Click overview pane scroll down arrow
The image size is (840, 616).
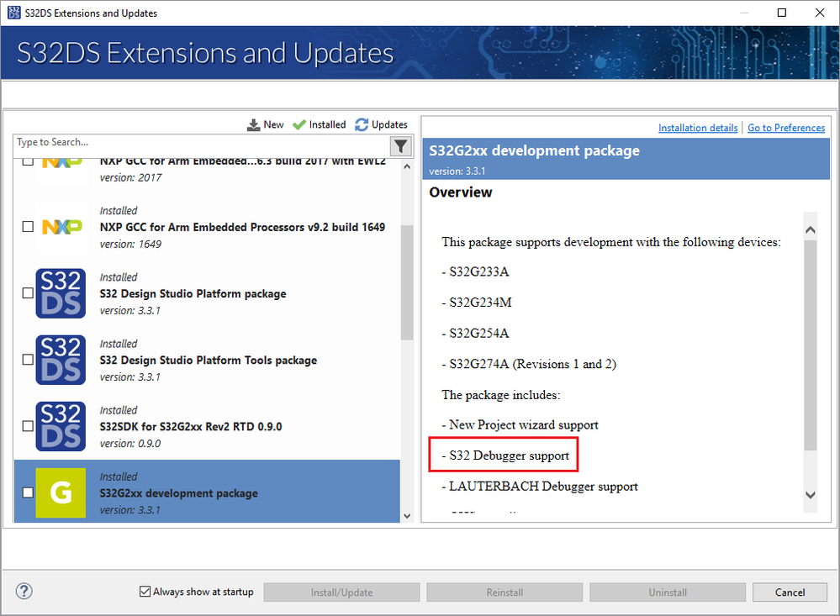(x=811, y=495)
